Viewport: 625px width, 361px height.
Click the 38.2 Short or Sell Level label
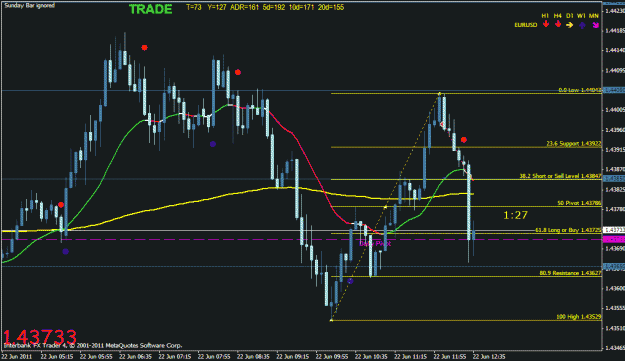[x=560, y=176]
